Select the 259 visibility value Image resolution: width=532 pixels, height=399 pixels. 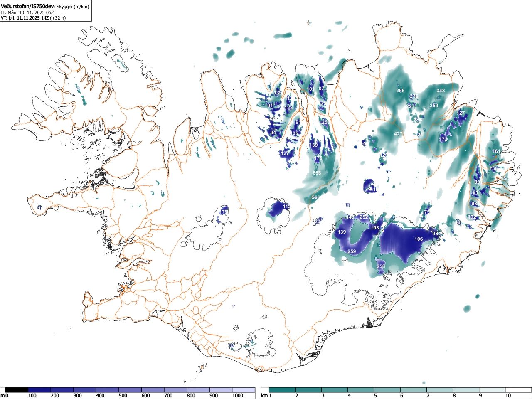click(x=352, y=251)
